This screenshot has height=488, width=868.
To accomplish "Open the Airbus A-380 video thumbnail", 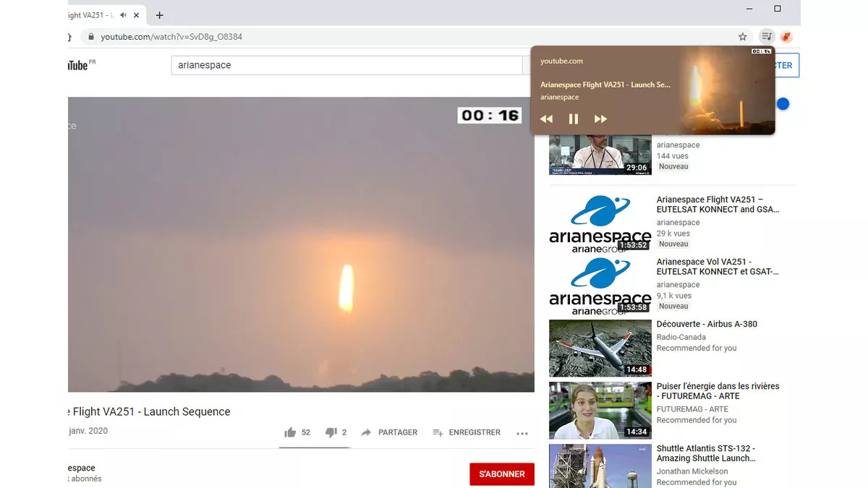I will click(600, 348).
